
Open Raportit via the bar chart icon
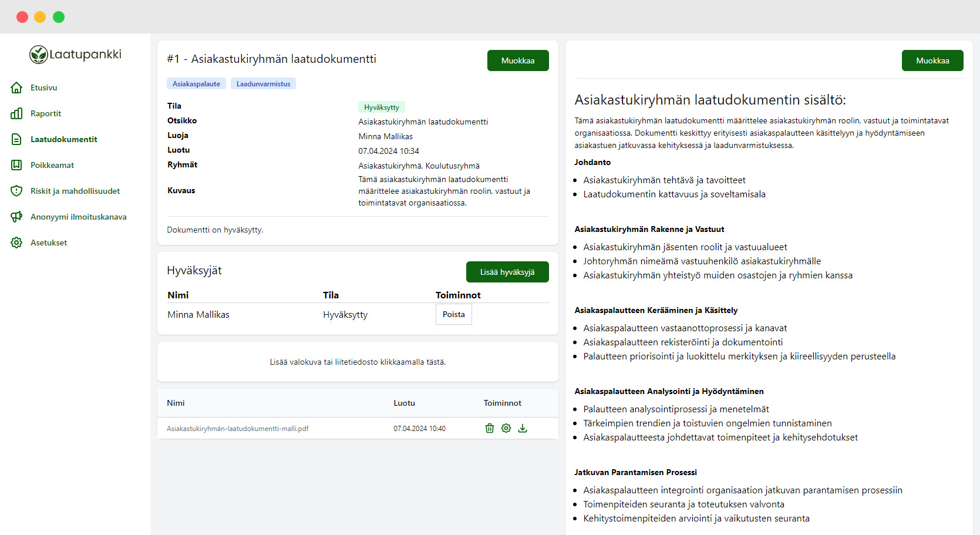17,113
